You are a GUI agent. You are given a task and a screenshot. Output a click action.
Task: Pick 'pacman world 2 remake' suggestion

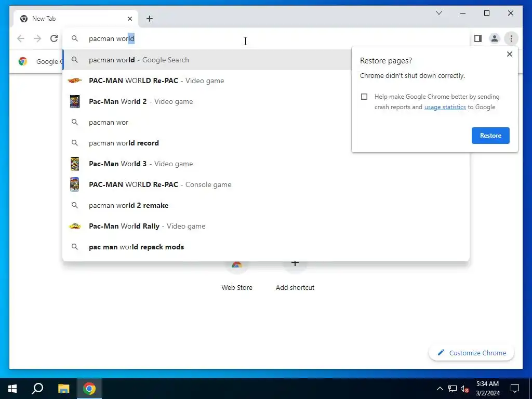tap(266, 205)
